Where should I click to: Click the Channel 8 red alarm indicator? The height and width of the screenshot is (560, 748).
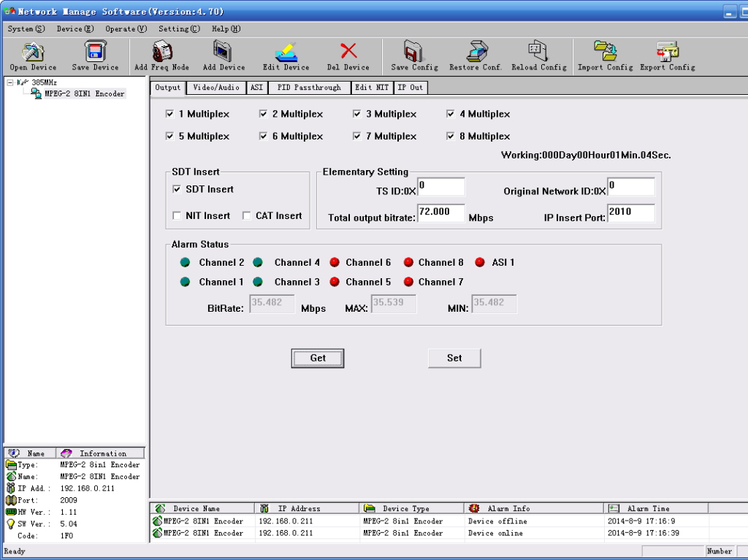click(408, 262)
